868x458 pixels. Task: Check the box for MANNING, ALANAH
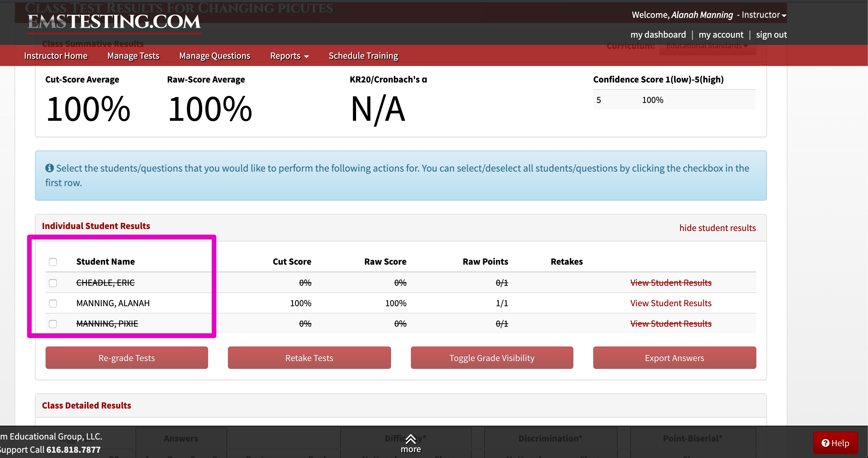tap(53, 304)
